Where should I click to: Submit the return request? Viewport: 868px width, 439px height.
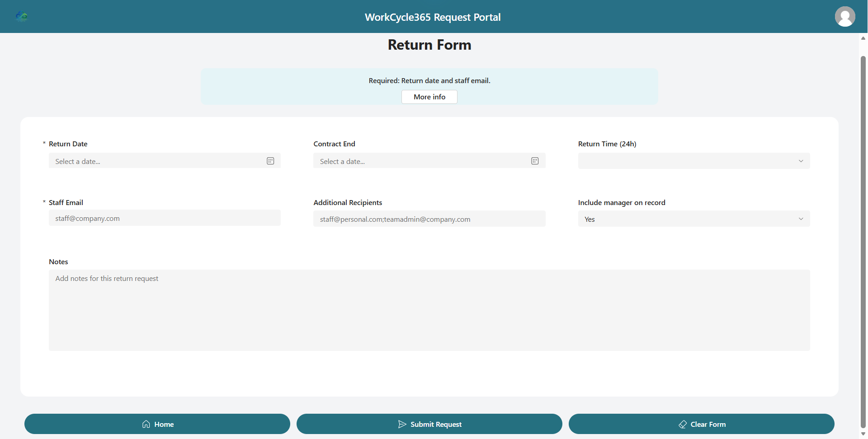pos(429,424)
